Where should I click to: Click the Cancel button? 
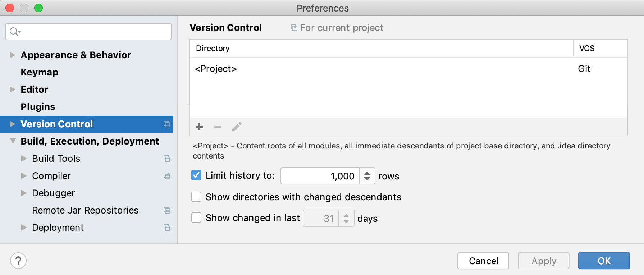[483, 261]
